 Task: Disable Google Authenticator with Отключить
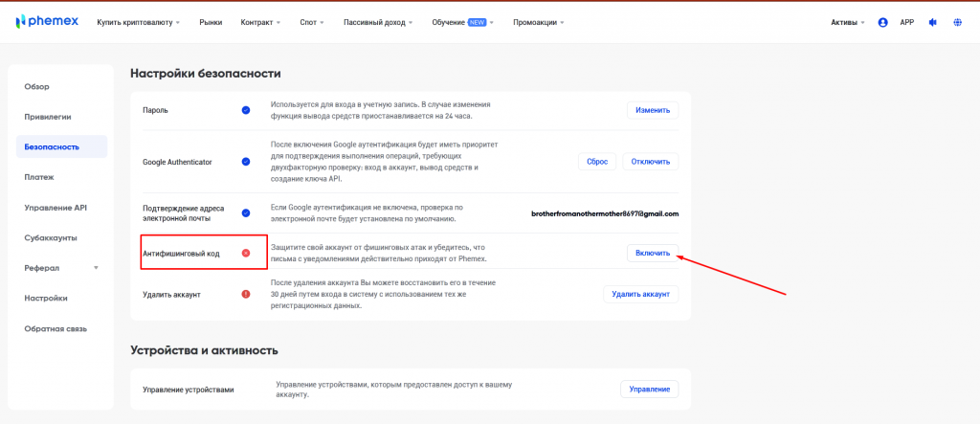(651, 162)
